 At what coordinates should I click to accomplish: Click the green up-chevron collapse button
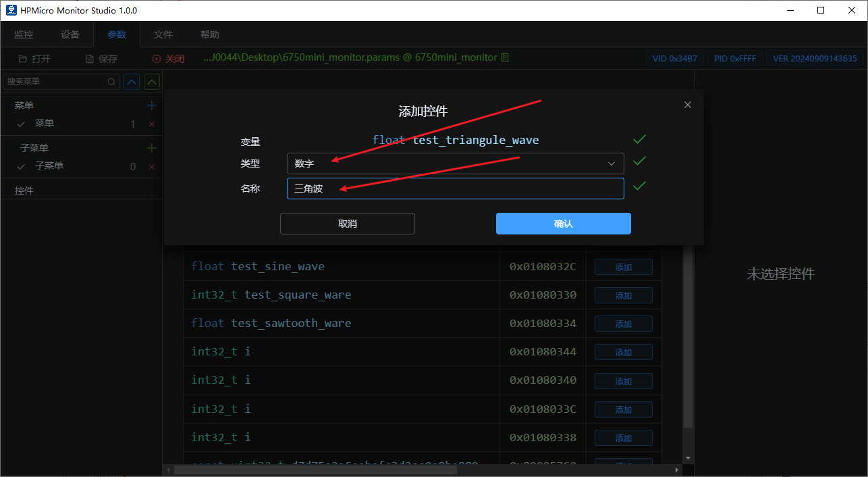coord(153,82)
